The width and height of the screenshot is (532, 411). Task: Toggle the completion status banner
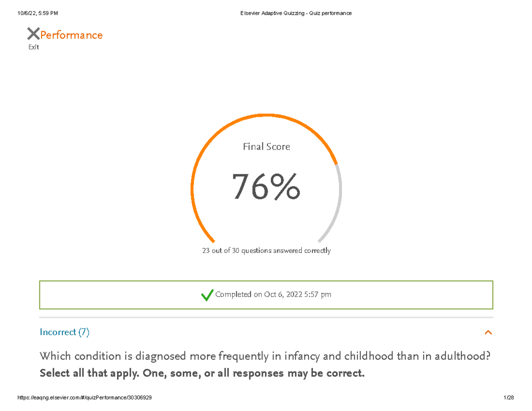[x=266, y=294]
